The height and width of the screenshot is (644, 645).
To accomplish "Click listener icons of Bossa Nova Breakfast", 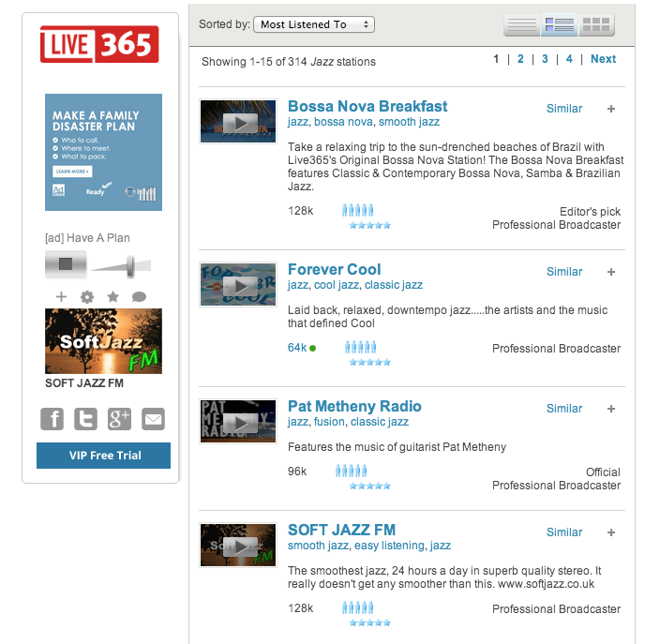I will 358,210.
